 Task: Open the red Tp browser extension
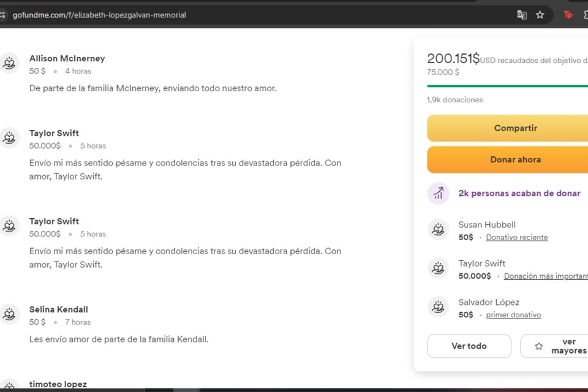568,15
